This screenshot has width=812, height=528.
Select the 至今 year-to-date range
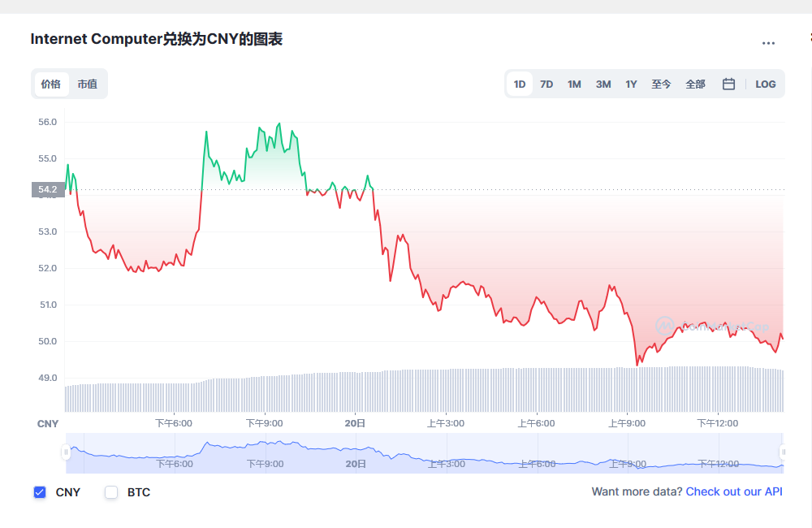(661, 84)
